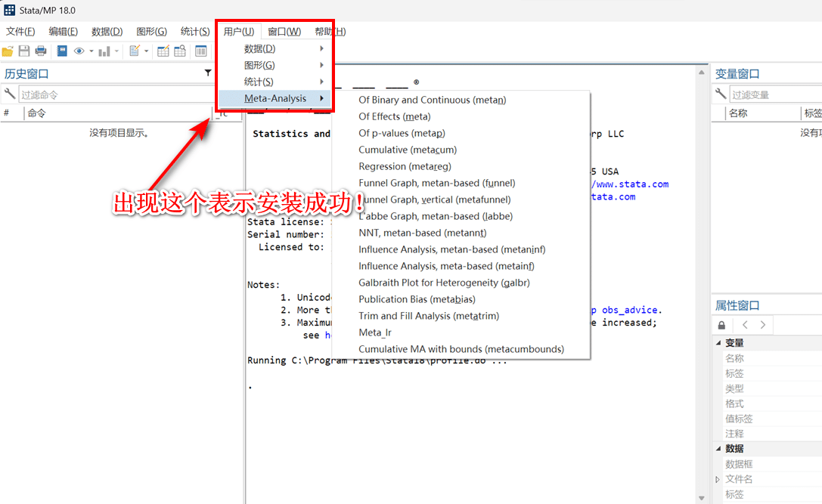Screen dimensions: 822x504
Task: Expand the Viewer eye dropdown arrow
Action: pos(91,51)
